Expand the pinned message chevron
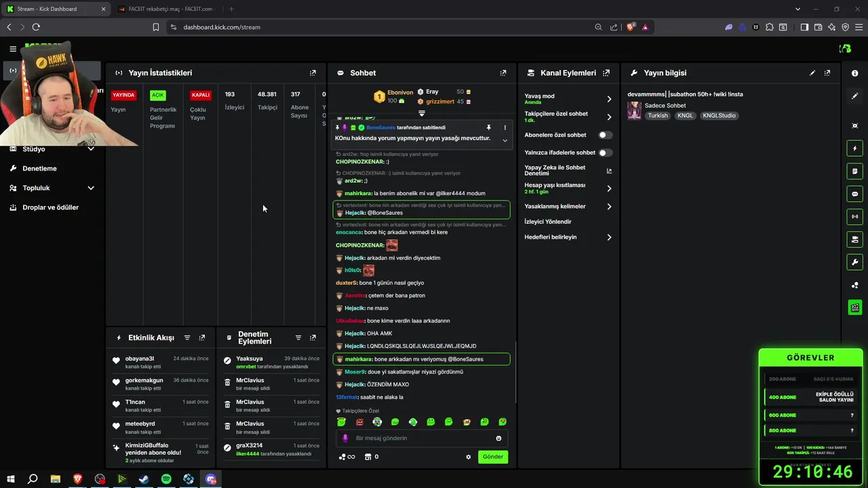 [505, 140]
